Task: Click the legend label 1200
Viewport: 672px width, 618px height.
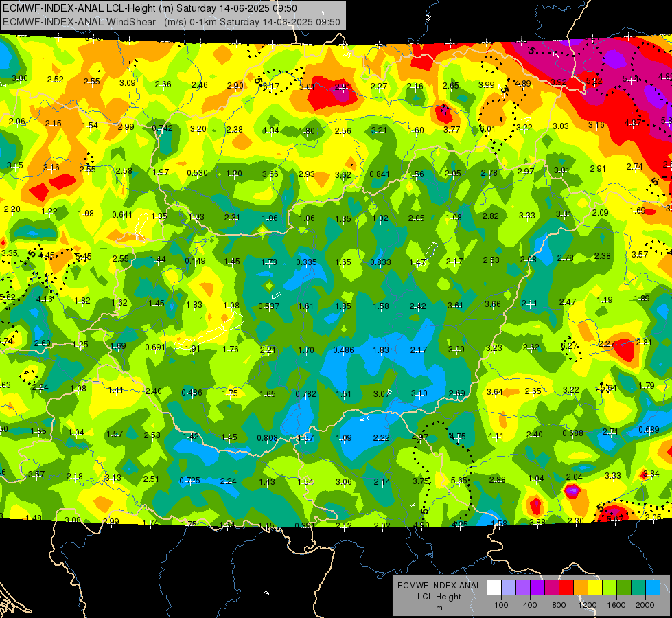Action: pyautogui.click(x=587, y=605)
